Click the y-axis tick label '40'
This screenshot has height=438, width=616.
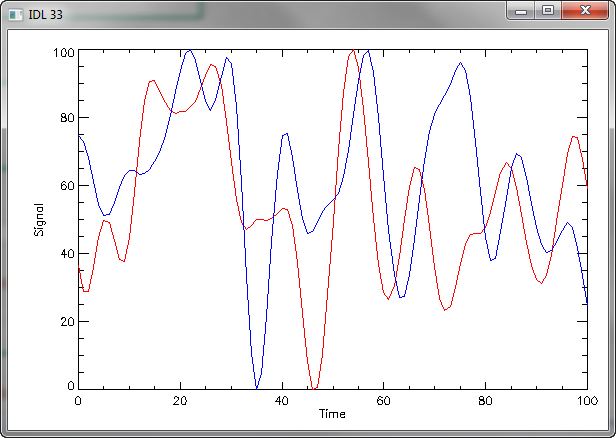click(65, 254)
